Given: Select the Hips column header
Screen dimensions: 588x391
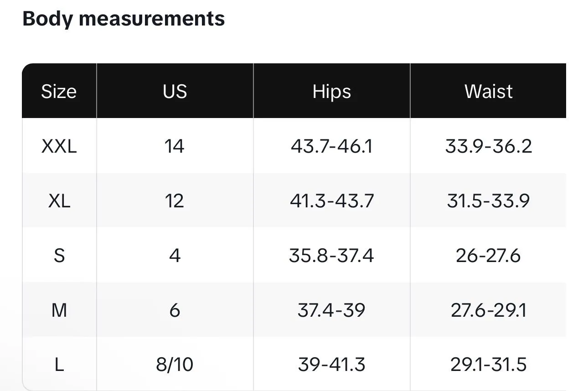Looking at the screenshot, I should pyautogui.click(x=332, y=91).
